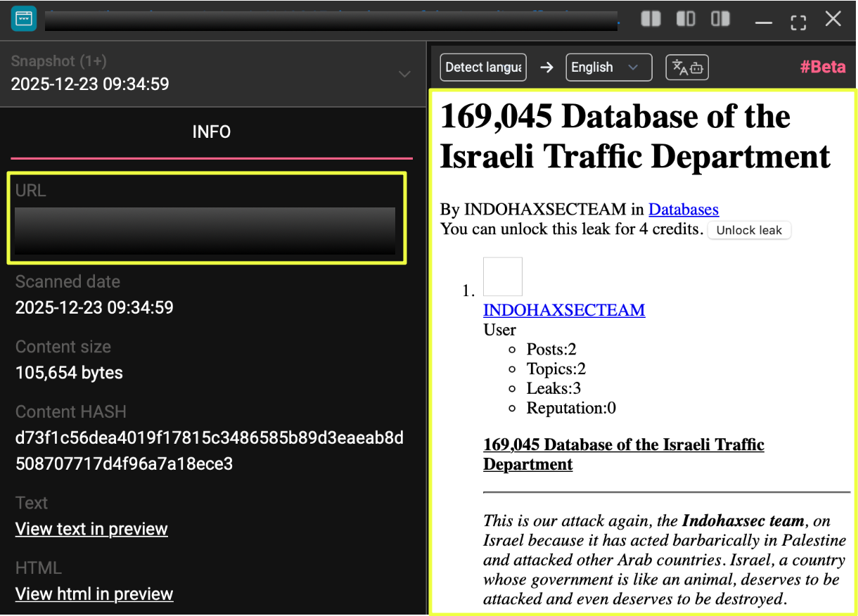Click the browser window icon in title bar
Viewport: 858px width, 616px height.
23,19
